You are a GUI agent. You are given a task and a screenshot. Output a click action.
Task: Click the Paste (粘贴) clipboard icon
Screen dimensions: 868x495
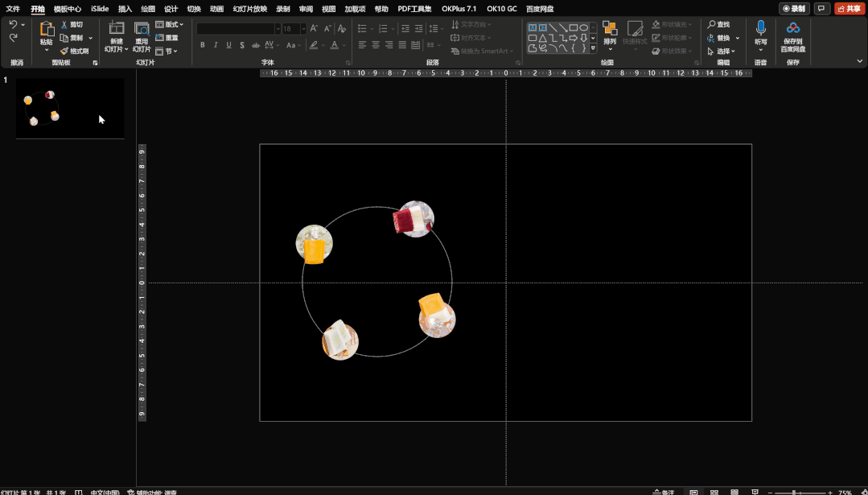(x=47, y=30)
